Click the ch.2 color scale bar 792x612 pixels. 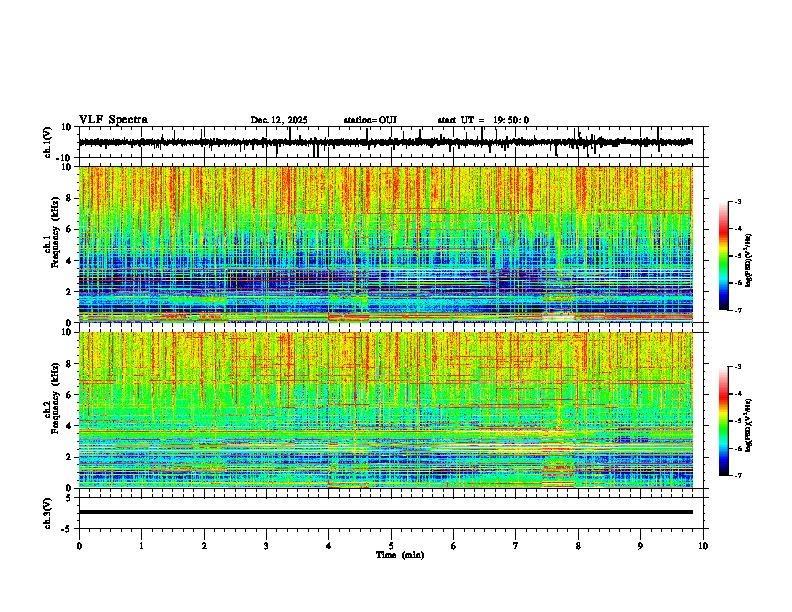pyautogui.click(x=724, y=421)
